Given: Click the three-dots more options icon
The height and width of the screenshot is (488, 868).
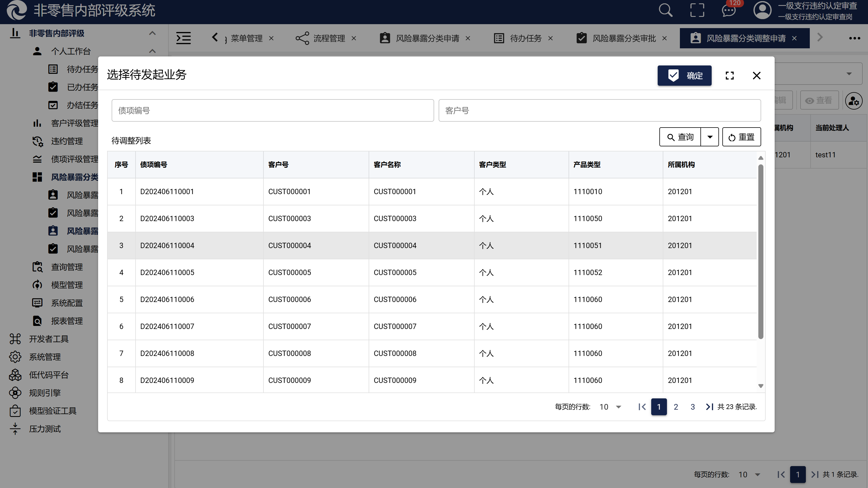Looking at the screenshot, I should [x=855, y=38].
